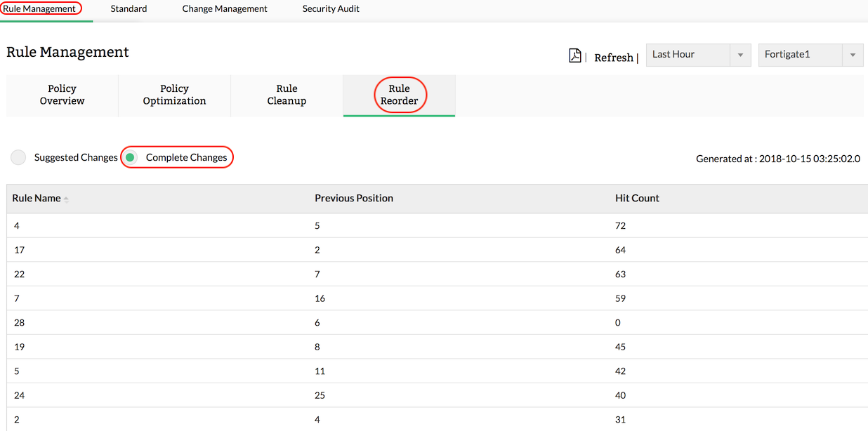Sort by the Hit Count column header
This screenshot has width=868, height=431.
pyautogui.click(x=637, y=198)
